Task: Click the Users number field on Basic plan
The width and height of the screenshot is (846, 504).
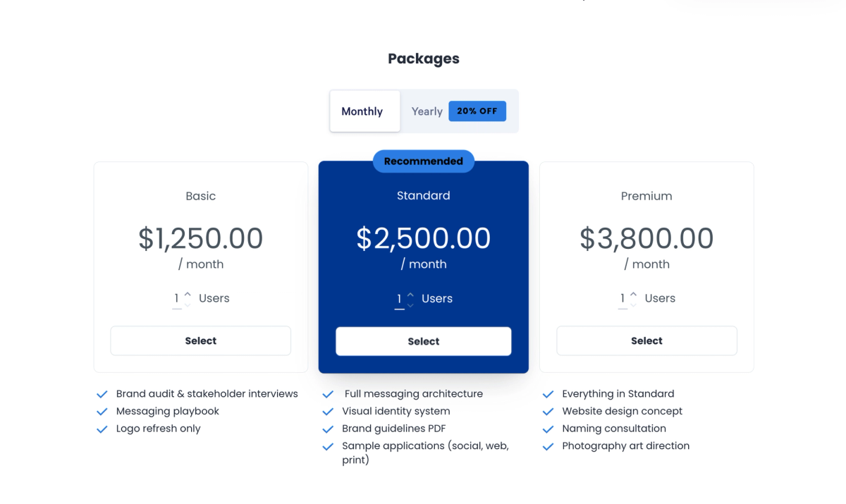Action: pos(176,297)
